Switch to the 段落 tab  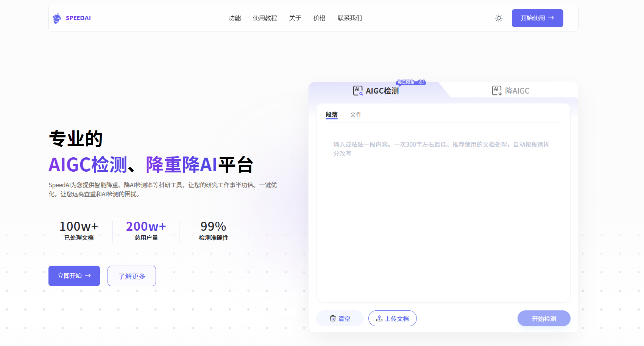tap(332, 114)
